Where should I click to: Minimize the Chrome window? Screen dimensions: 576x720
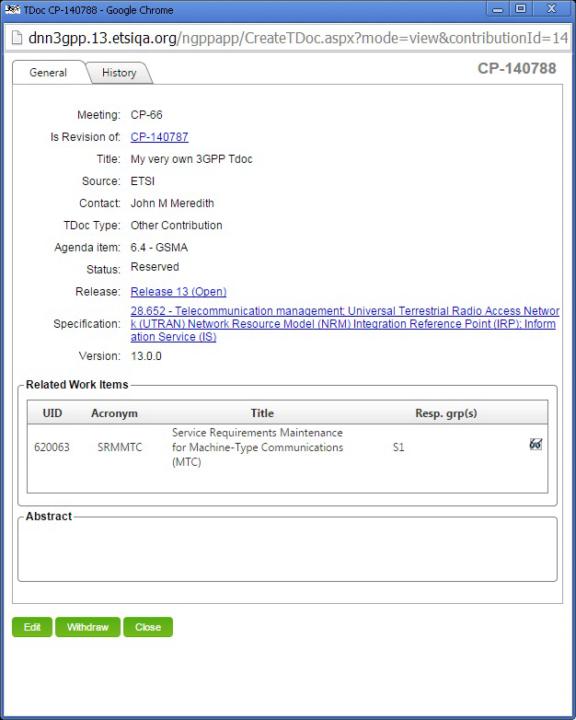pyautogui.click(x=497, y=9)
